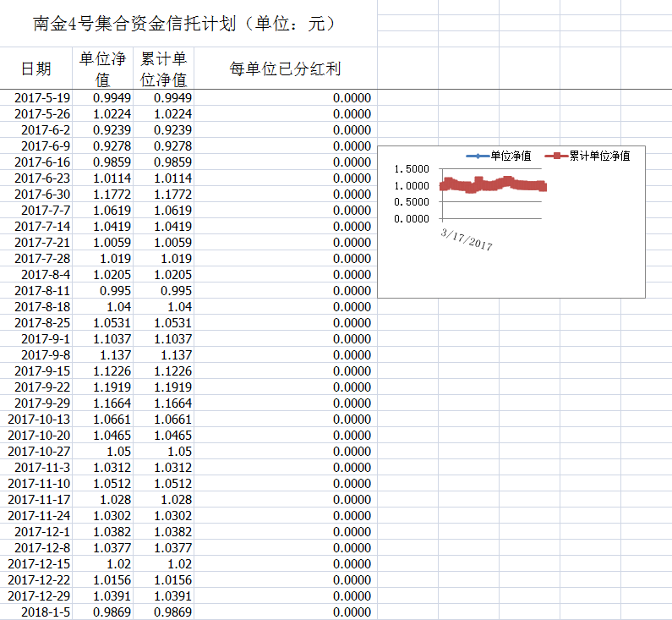This screenshot has height=620, width=672.
Task: Select the 单位净值 header cell in the table
Action: click(102, 69)
